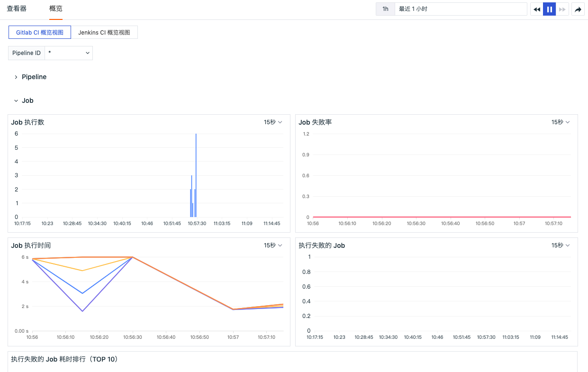588x372 pixels.
Task: Click the fast-forward time range icon
Action: pos(562,9)
